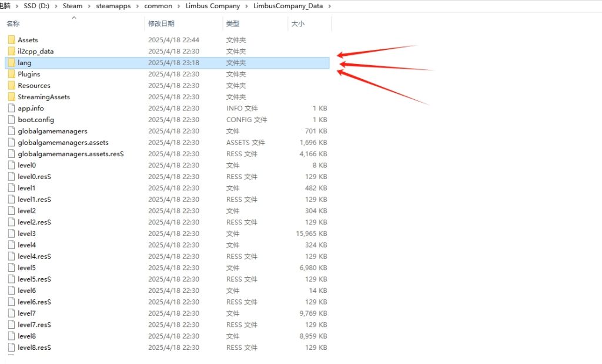The height and width of the screenshot is (364, 602).
Task: Click the 14 KB size of level6
Action: tap(318, 291)
